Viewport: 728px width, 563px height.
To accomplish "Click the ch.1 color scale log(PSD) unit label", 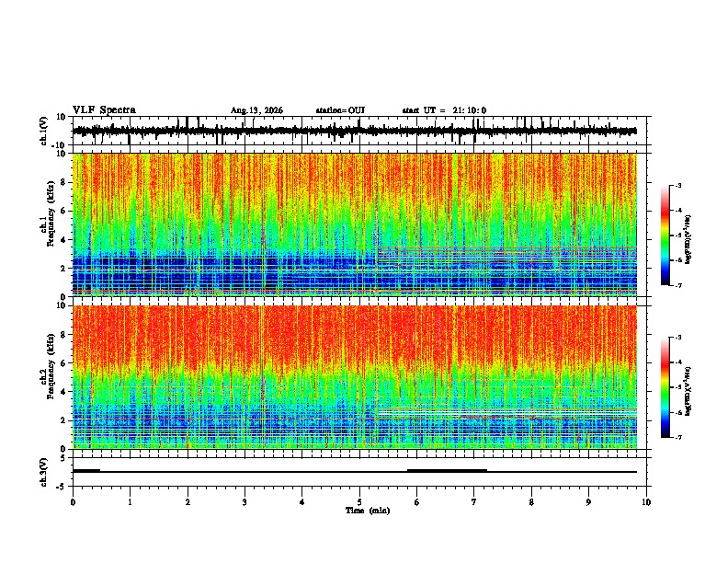I will [688, 239].
